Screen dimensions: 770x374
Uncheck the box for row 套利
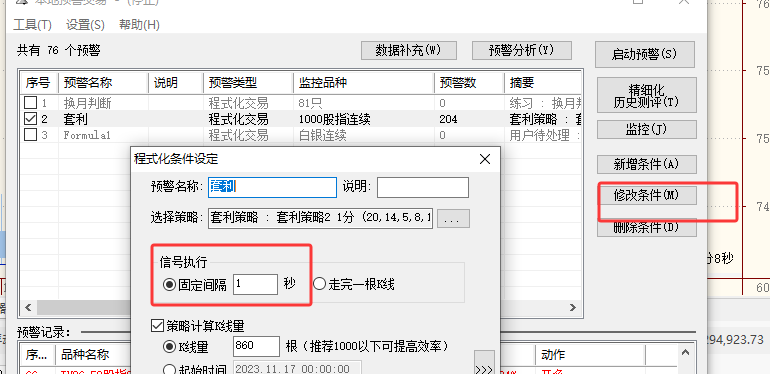(x=30, y=119)
